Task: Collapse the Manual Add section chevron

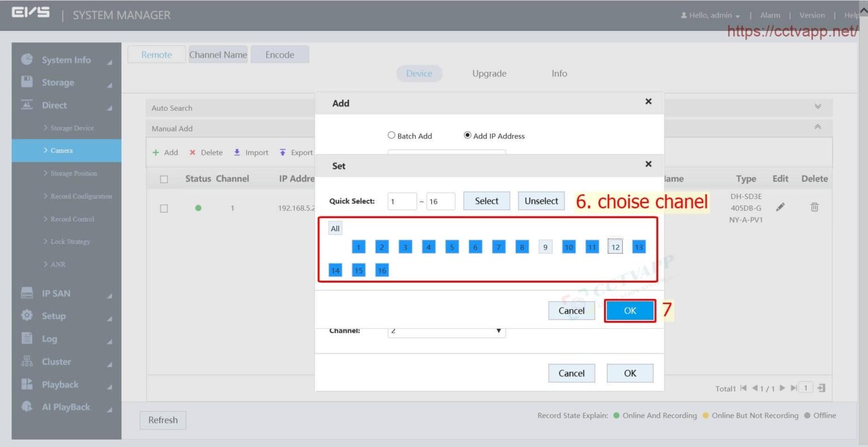Action: tap(817, 128)
